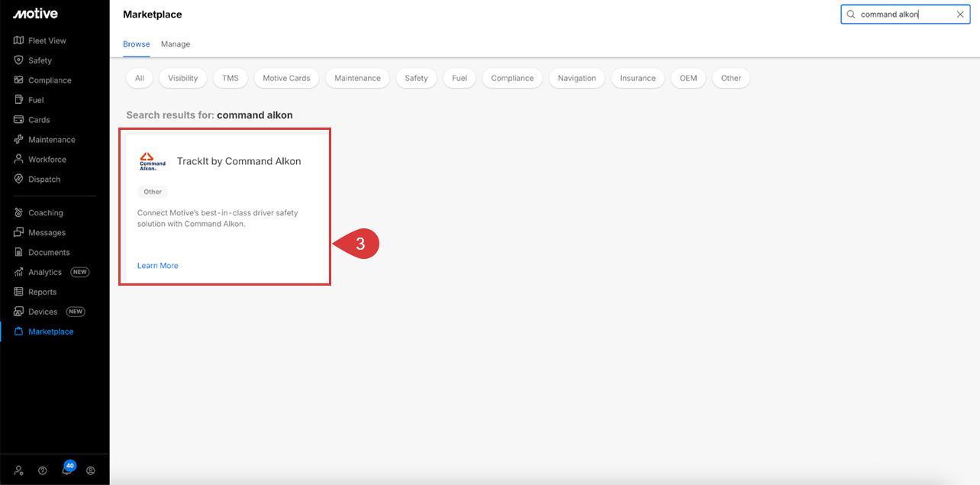
Task: Click the Cards sidebar icon
Action: click(x=18, y=119)
